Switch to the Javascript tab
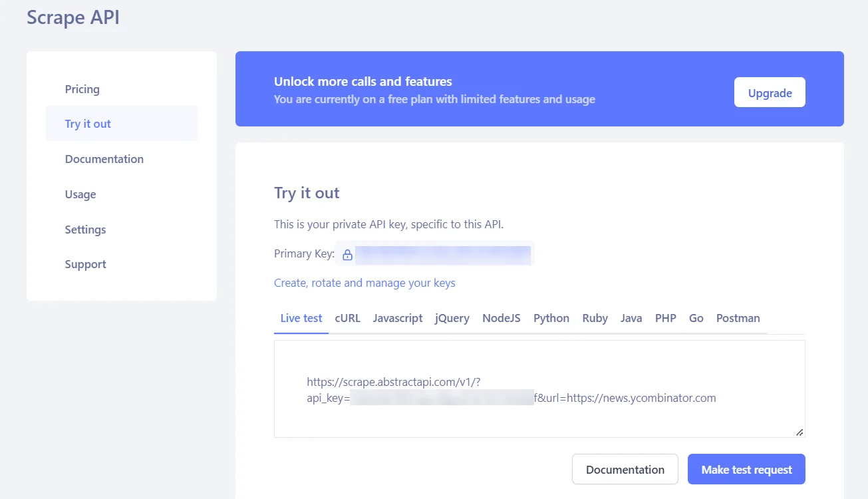868x499 pixels. point(397,318)
